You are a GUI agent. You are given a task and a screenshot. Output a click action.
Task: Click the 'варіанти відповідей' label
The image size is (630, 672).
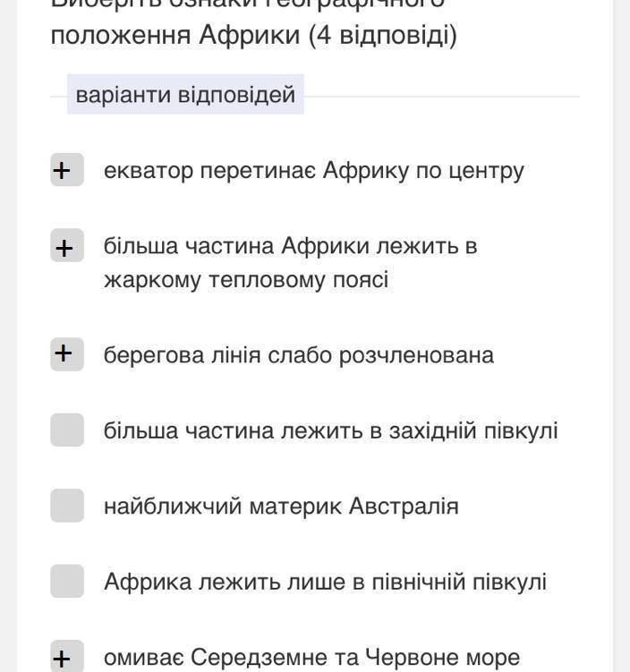(x=185, y=95)
